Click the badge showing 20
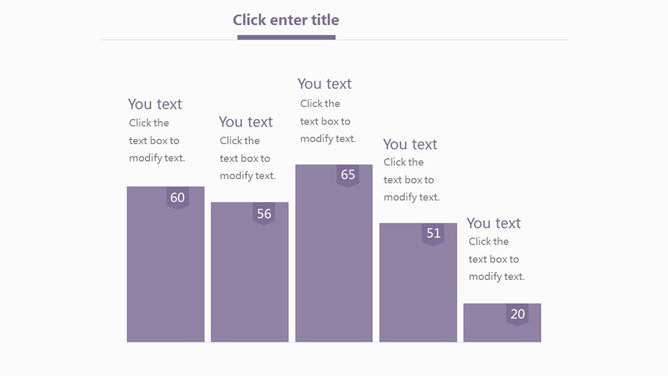Screen dimensions: 668x376 (517, 315)
